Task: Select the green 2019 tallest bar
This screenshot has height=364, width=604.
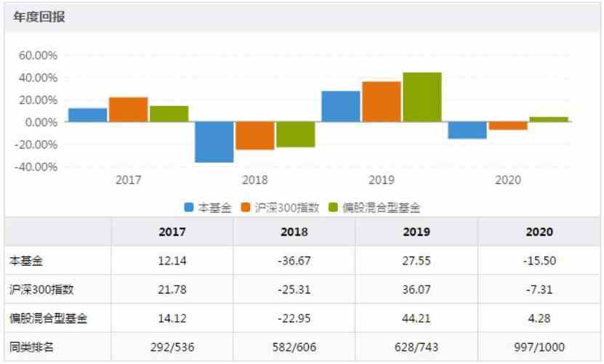Action: pyautogui.click(x=422, y=97)
